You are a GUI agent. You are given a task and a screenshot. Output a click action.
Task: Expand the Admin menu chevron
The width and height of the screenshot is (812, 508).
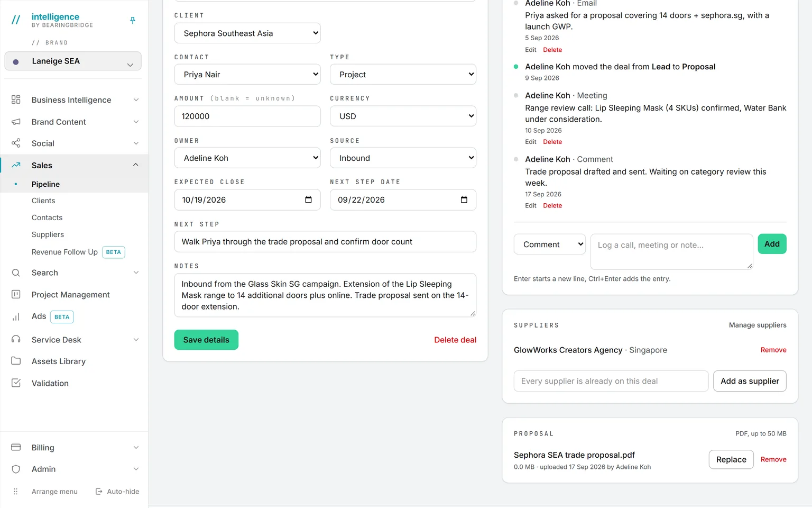tap(136, 469)
